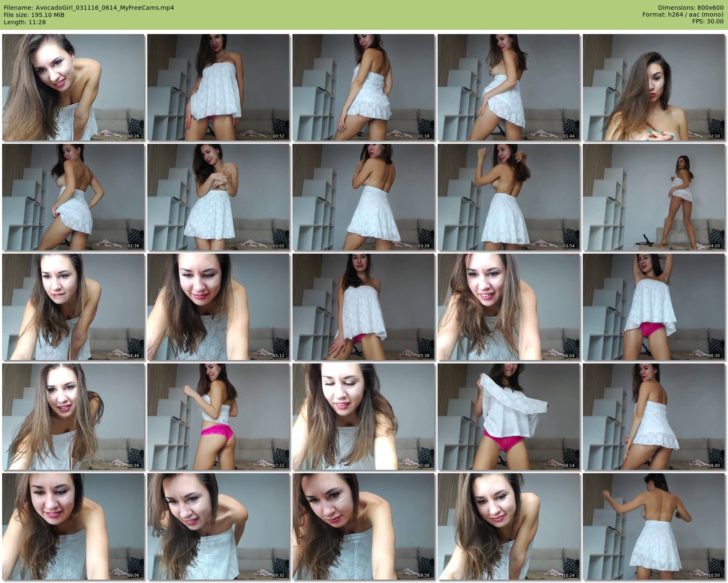Click the FPS 30.00 header text

[708, 21]
